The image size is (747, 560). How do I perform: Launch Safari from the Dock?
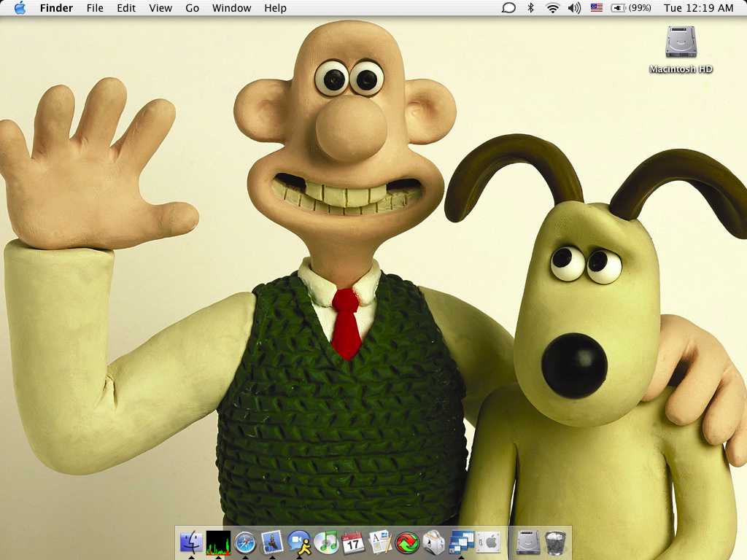point(245,542)
